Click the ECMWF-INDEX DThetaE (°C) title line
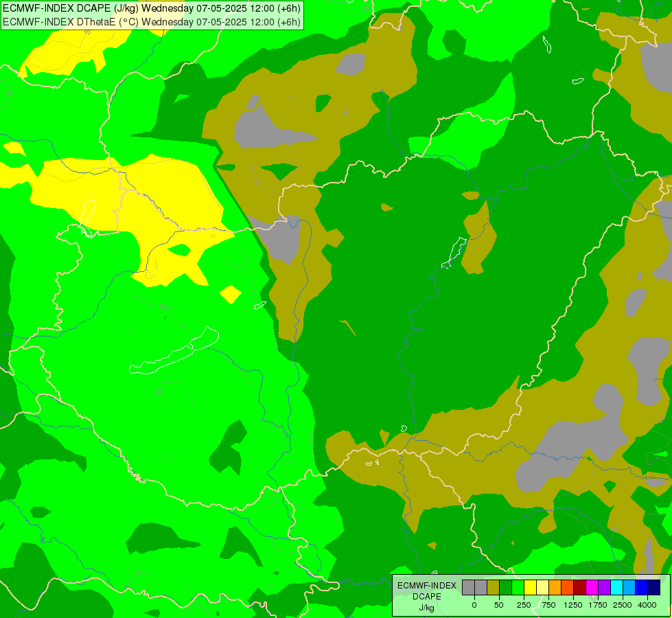 [152, 22]
